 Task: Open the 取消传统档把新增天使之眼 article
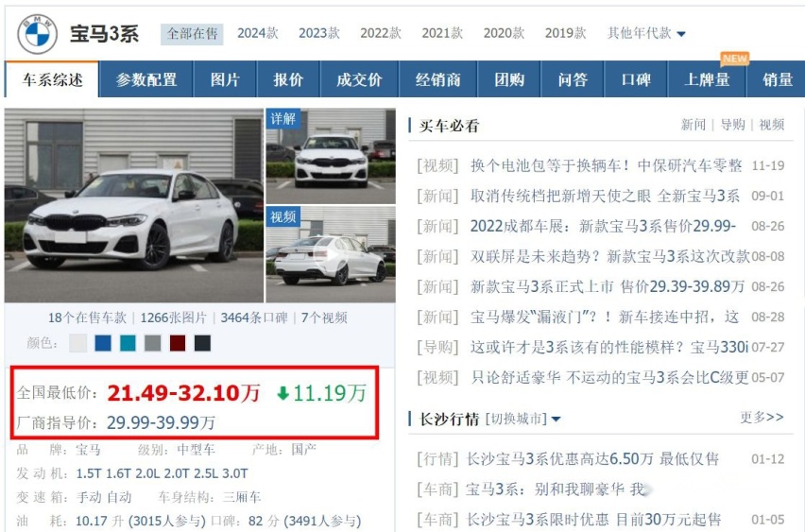click(606, 196)
